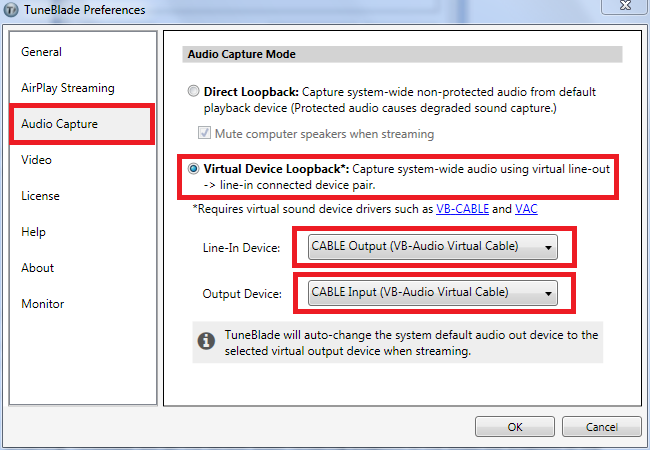
Task: Confirm preferences with the OK button
Action: point(515,427)
